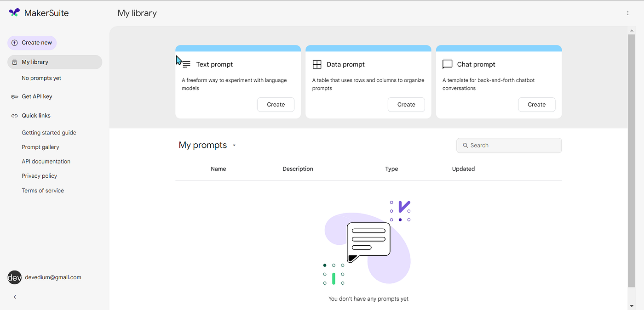Image resolution: width=644 pixels, height=310 pixels.
Task: Click the Data prompt card title
Action: coord(345,65)
